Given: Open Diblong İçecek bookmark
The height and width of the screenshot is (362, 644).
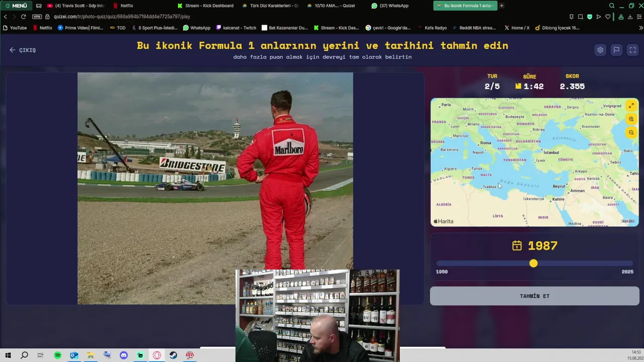Looking at the screenshot, I should [557, 28].
